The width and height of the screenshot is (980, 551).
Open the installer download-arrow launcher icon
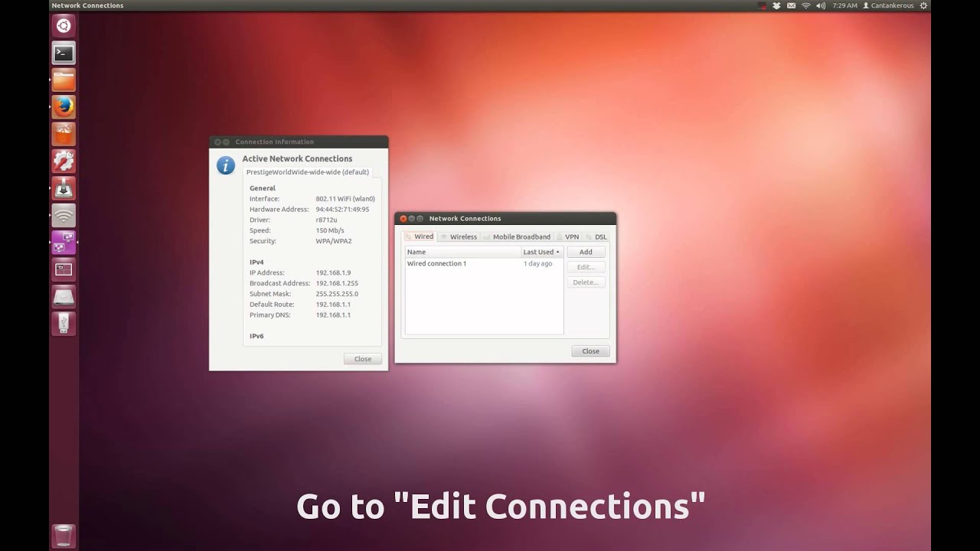coord(64,188)
